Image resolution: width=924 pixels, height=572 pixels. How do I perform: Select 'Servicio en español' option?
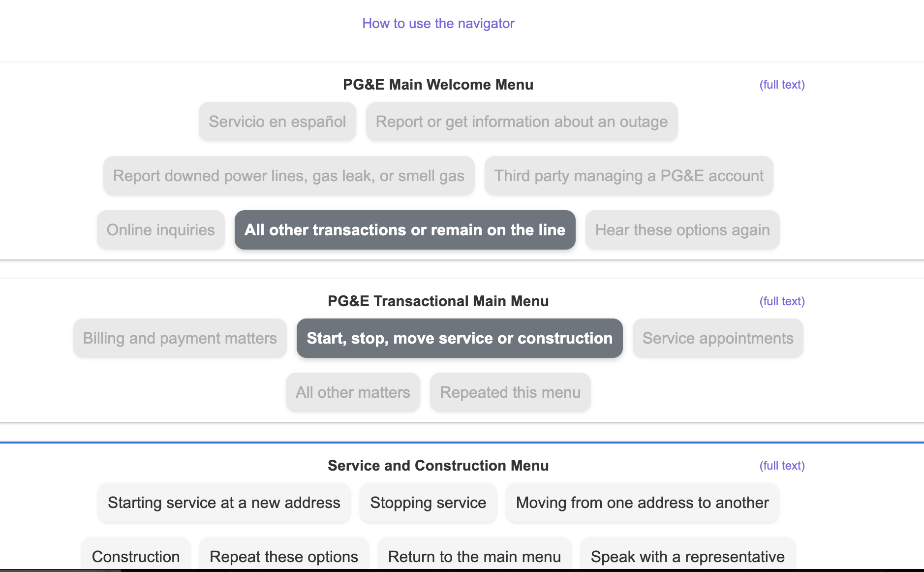[277, 122]
